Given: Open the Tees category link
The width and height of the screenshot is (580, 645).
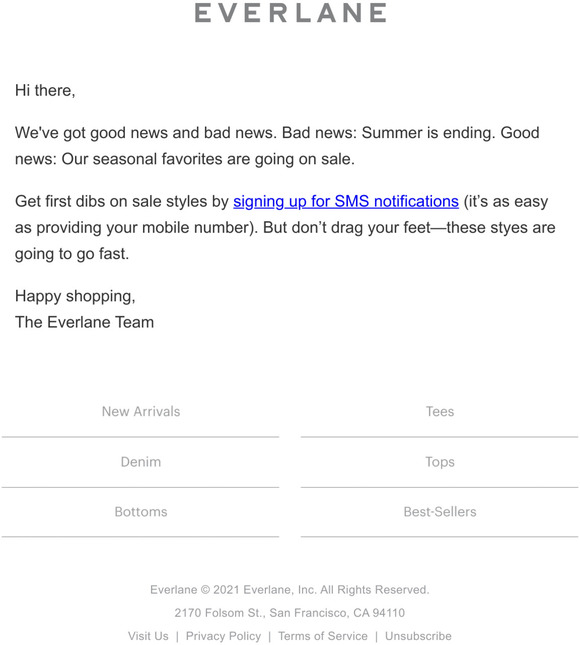Looking at the screenshot, I should coord(440,411).
